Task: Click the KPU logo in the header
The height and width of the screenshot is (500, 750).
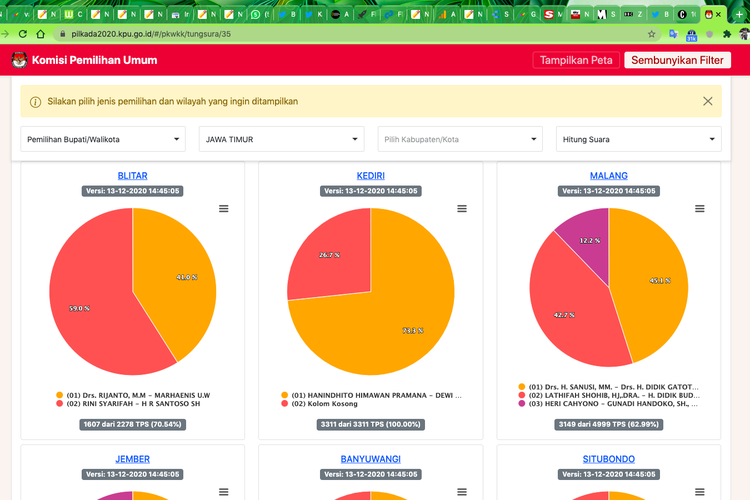Action: (x=19, y=60)
